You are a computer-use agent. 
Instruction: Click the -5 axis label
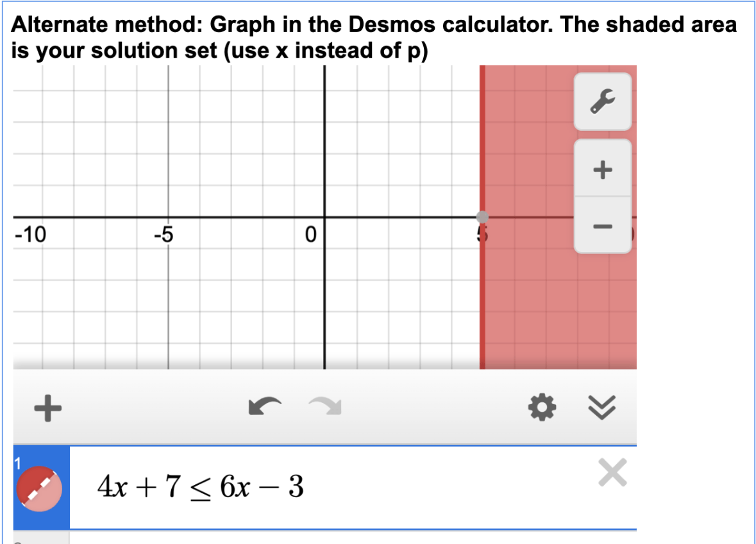[164, 235]
